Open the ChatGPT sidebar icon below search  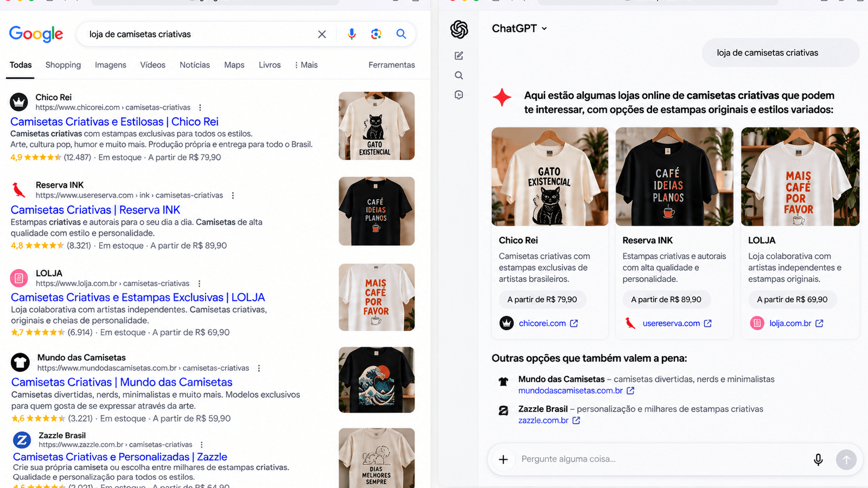[459, 95]
